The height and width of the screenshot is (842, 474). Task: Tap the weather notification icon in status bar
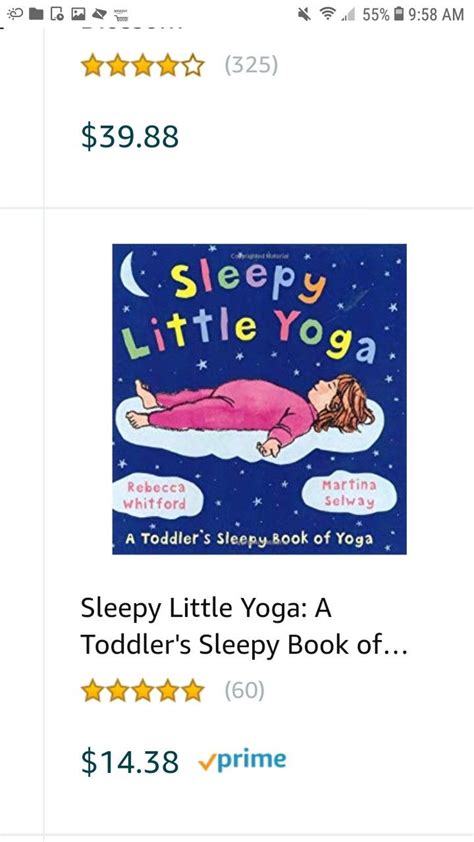(x=15, y=13)
